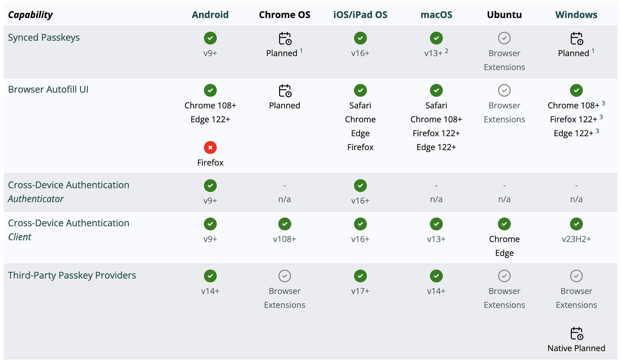The width and height of the screenshot is (621, 364).
Task: Open the Browser Autofill UI link
Action: (48, 90)
